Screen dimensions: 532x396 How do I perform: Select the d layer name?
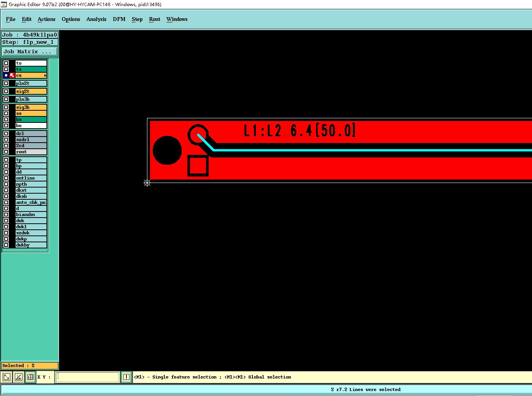click(x=31, y=208)
